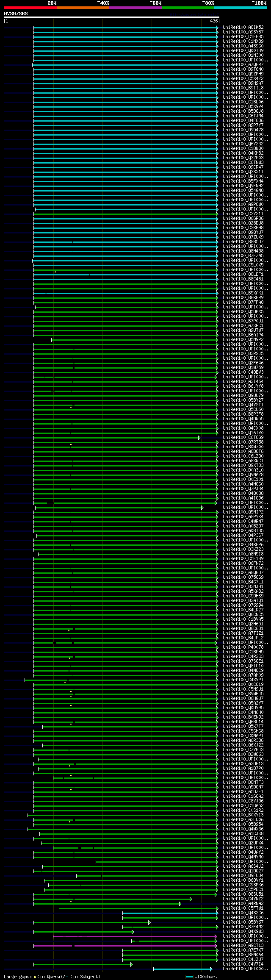Select label UniRef100_C6T8G9
Image resolution: width=271 pixels, height=980 pixels.
coord(243,438)
